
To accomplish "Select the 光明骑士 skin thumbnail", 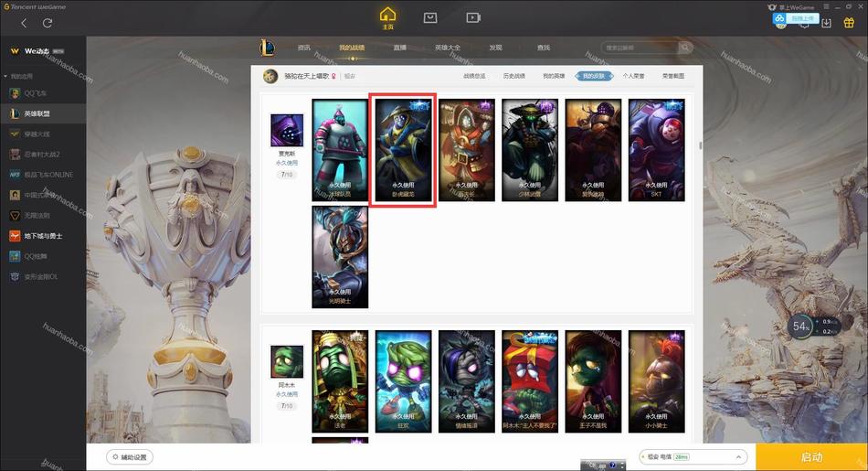I will 340,257.
